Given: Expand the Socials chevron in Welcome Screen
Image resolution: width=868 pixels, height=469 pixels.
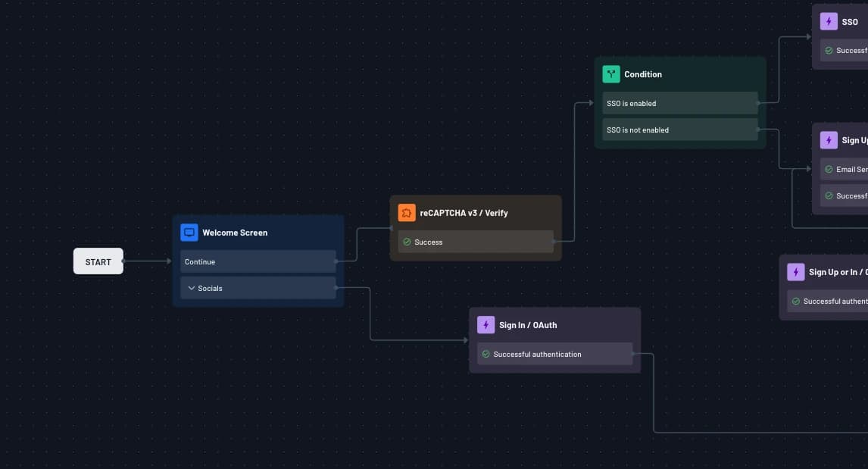Looking at the screenshot, I should click(x=192, y=289).
